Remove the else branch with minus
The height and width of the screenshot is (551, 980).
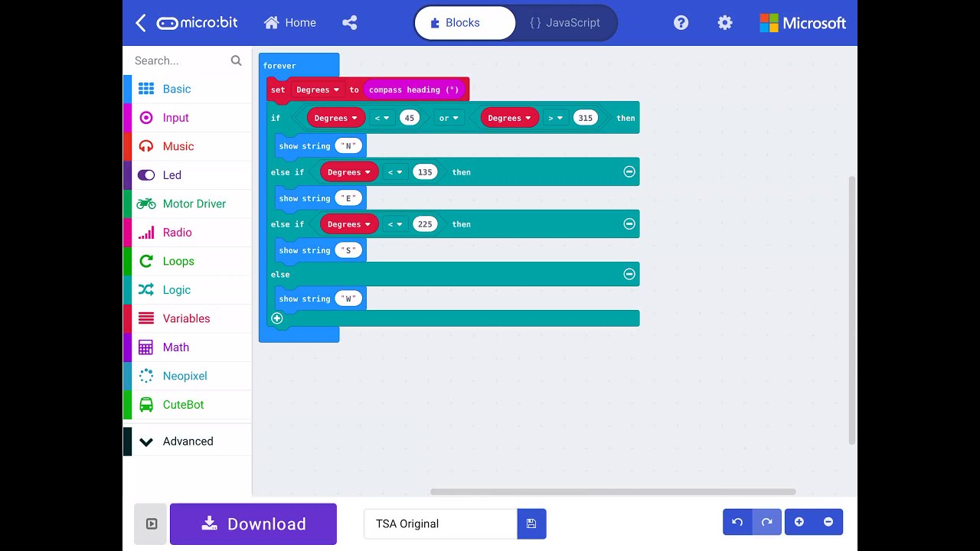tap(629, 274)
